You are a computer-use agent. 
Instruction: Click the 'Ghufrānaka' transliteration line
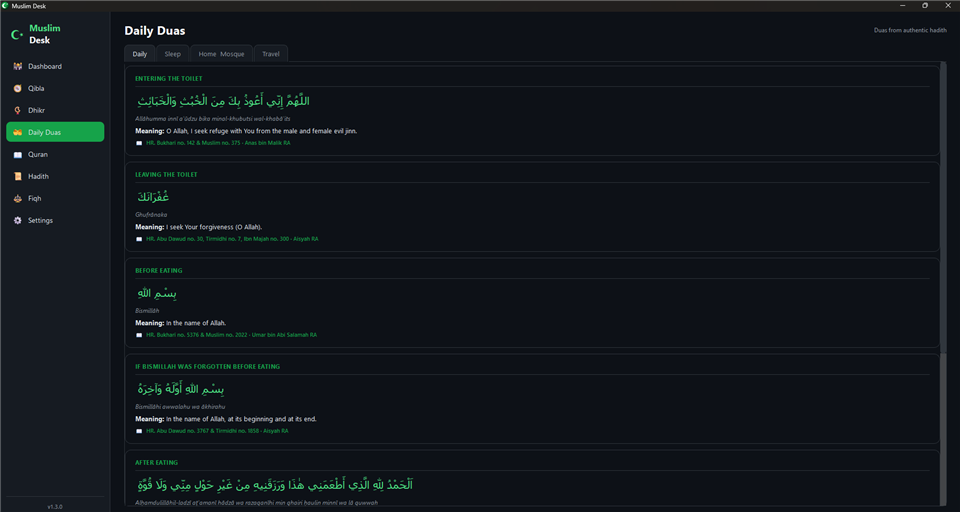coord(151,214)
